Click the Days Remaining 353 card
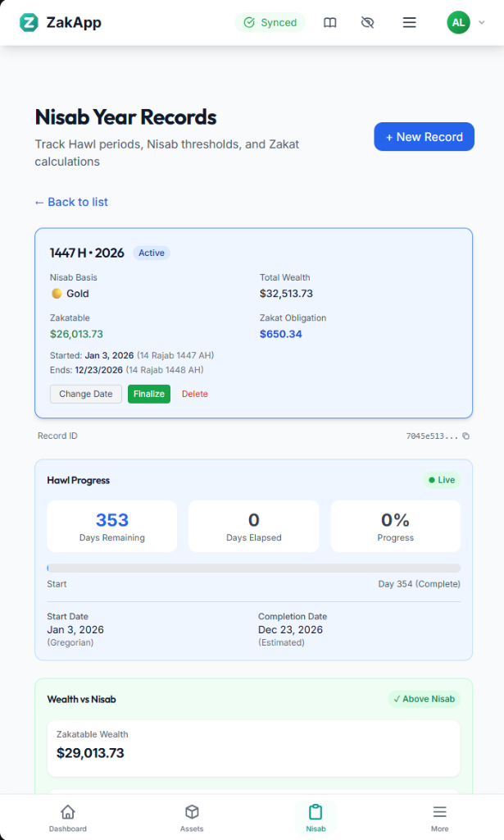The height and width of the screenshot is (840, 504). 112,526
